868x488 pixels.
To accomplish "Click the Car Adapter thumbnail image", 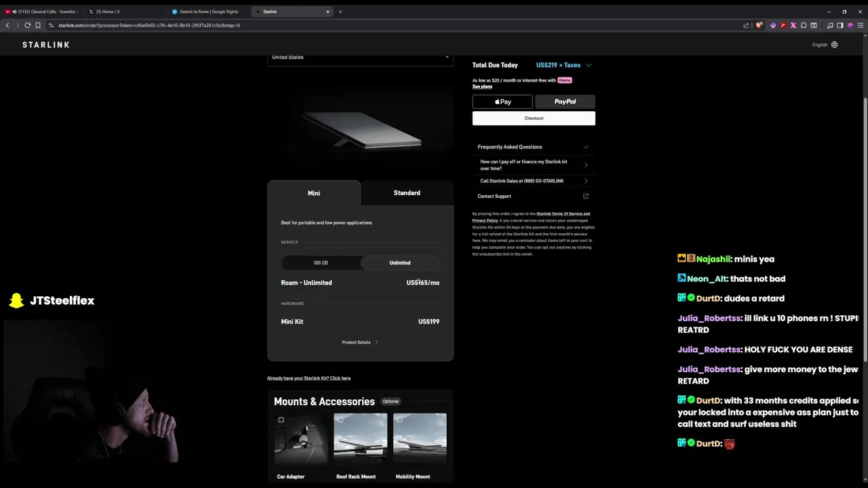I will click(x=301, y=439).
